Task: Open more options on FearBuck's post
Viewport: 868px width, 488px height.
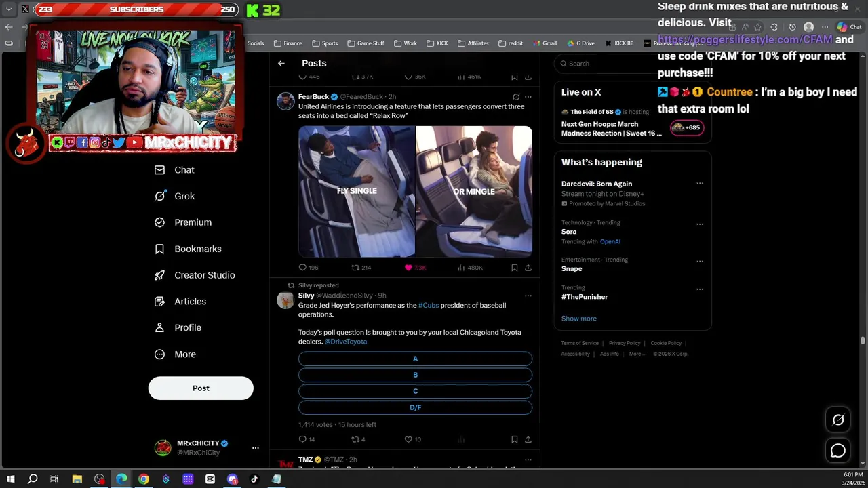Action: pos(528,97)
